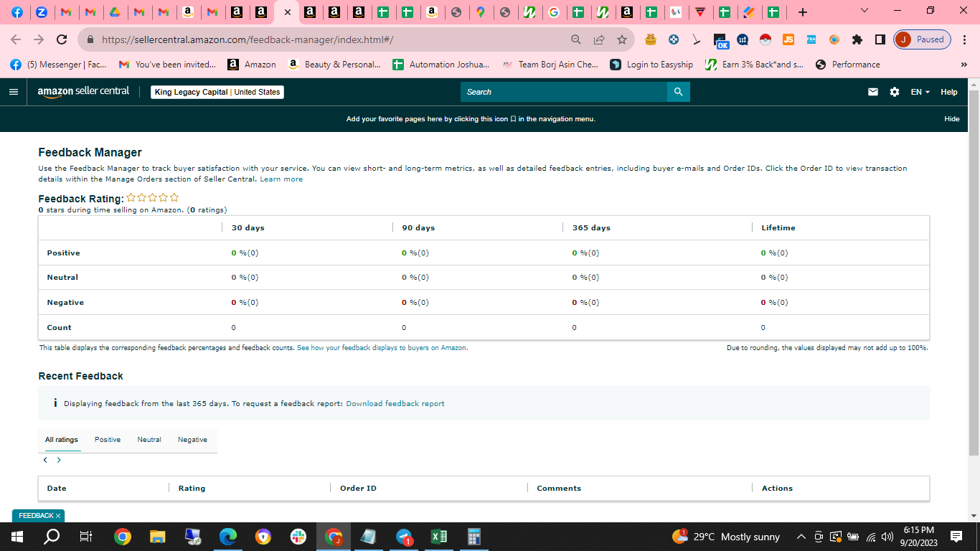
Task: Open the Chrome extensions puzzle icon
Action: [857, 39]
